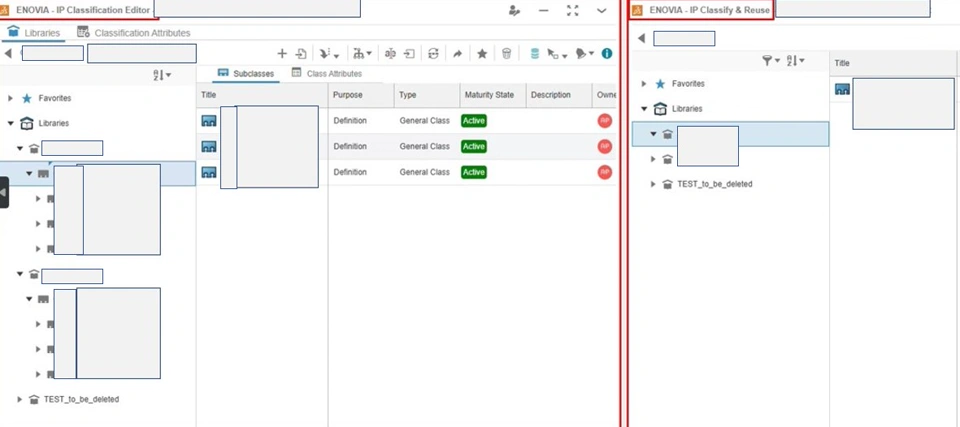
Task: Click the class icon in Classify & Reuse results
Action: click(x=842, y=89)
